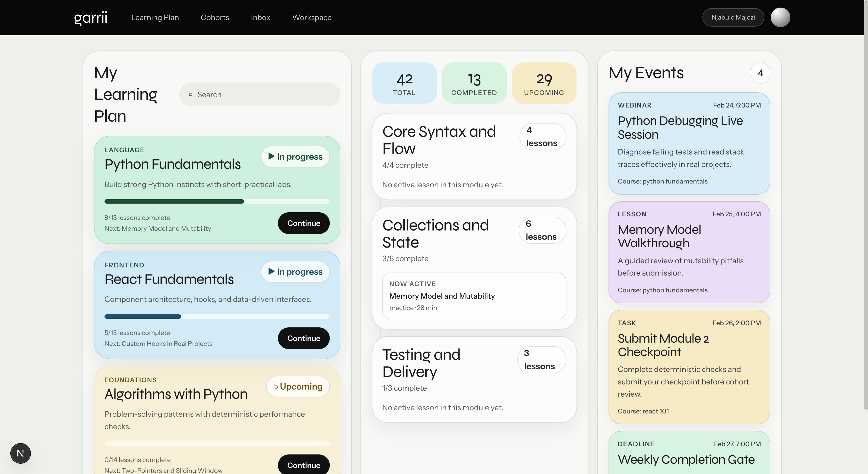This screenshot has height=474, width=868.
Task: Click the "4" counter badge next to My Events
Action: (x=761, y=73)
